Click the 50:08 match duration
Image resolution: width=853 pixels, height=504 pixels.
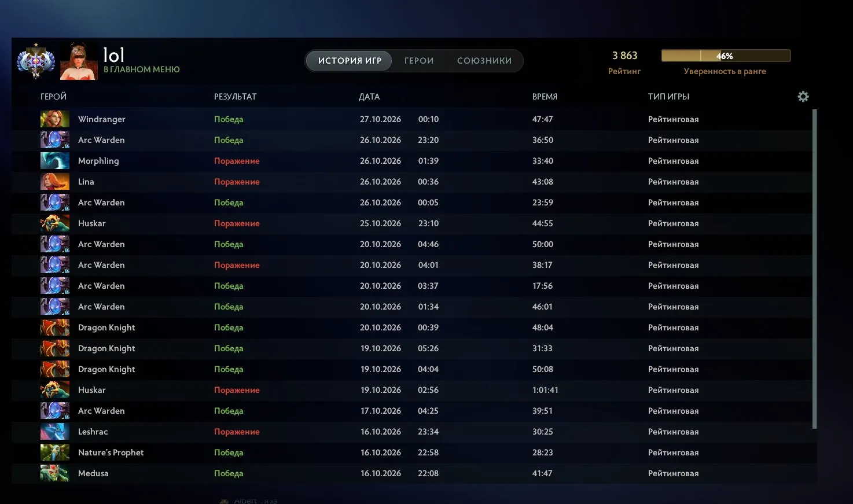point(543,369)
